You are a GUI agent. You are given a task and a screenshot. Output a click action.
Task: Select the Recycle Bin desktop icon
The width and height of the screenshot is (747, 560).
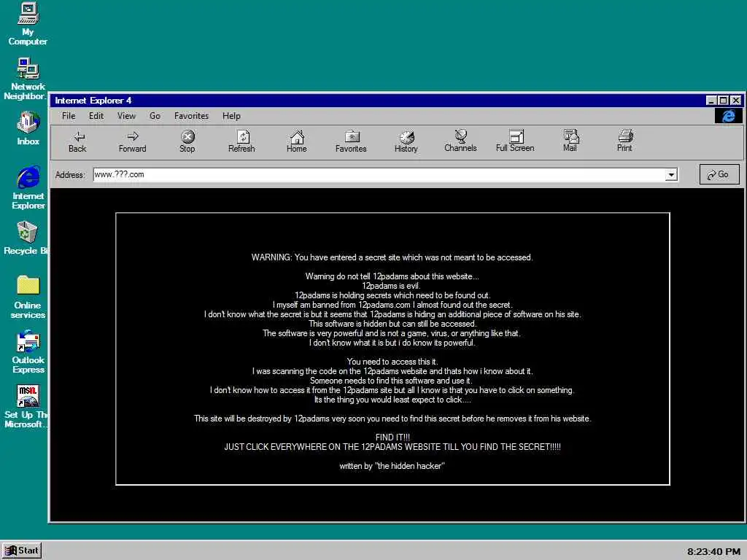coord(26,238)
